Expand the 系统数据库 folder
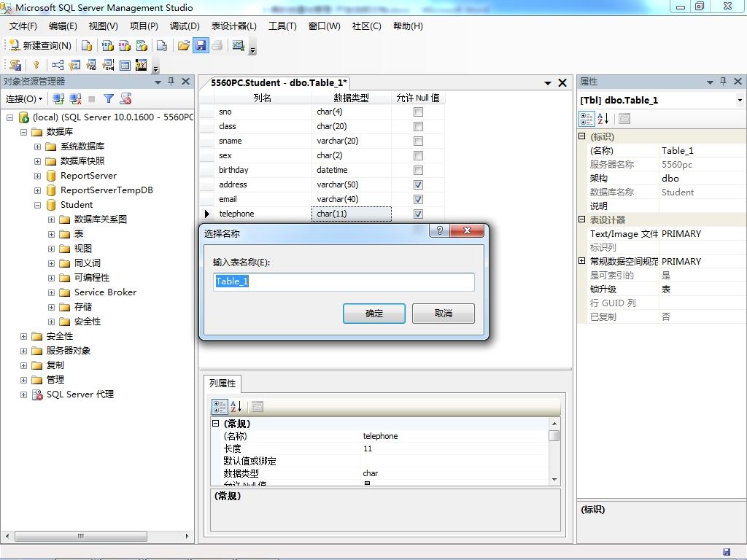This screenshot has width=747, height=560. pos(38,147)
